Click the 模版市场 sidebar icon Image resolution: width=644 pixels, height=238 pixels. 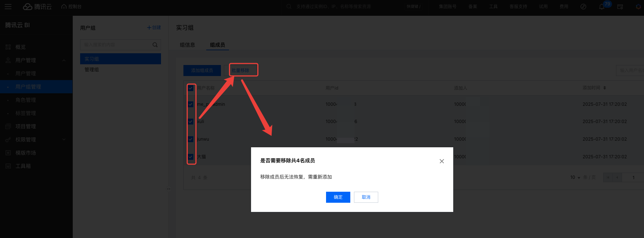click(x=8, y=153)
